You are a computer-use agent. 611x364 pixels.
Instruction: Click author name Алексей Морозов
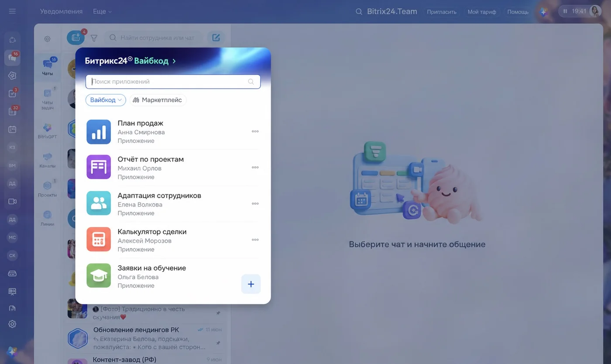coord(144,241)
